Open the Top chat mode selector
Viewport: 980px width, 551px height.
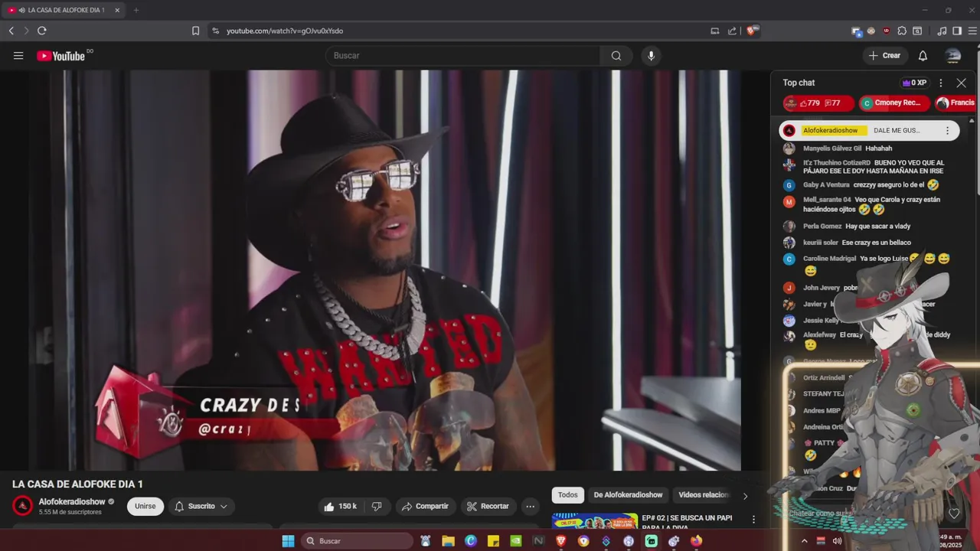point(799,83)
